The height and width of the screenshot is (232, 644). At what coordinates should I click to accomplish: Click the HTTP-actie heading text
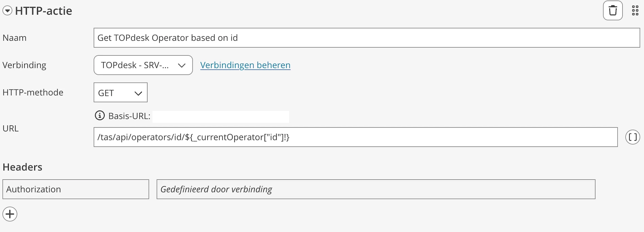click(x=43, y=11)
